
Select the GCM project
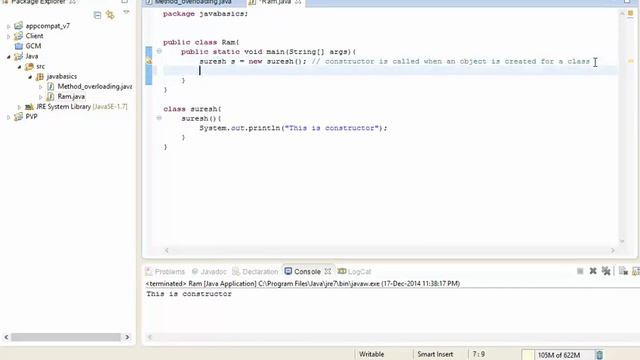coord(33,46)
